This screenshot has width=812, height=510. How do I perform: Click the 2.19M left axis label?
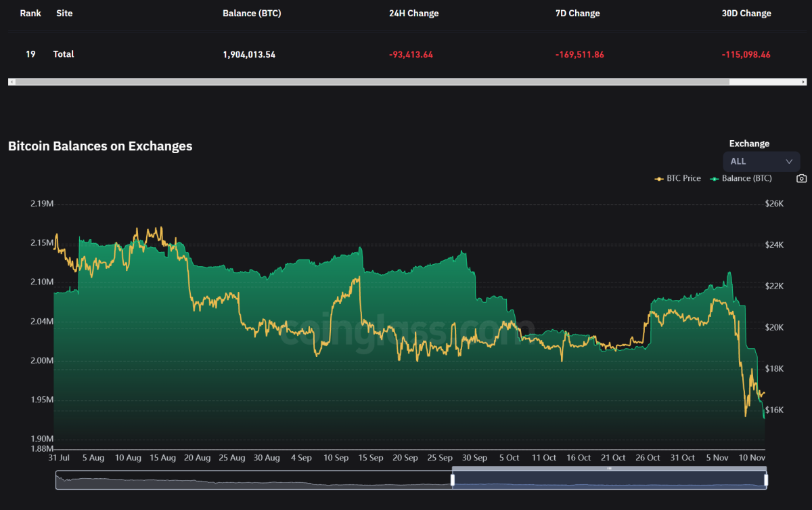coord(42,204)
